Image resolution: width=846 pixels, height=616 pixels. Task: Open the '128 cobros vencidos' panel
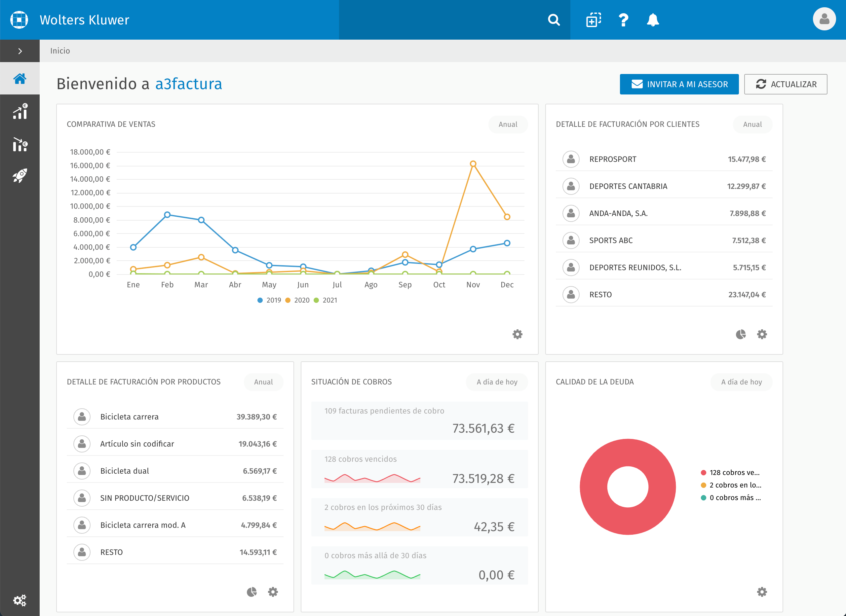click(419, 469)
